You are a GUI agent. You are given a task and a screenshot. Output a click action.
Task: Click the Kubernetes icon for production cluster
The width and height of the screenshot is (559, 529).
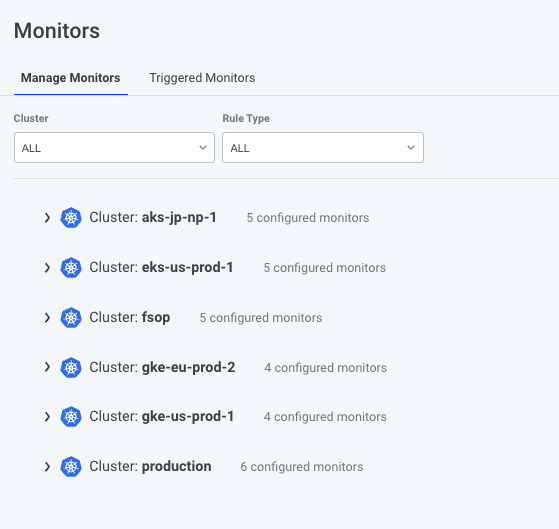pyautogui.click(x=71, y=466)
